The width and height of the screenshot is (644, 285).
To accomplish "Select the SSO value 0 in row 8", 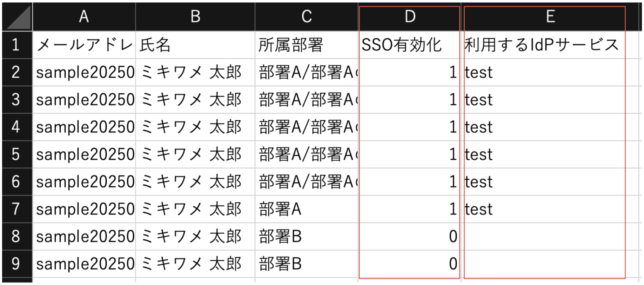I will point(410,237).
